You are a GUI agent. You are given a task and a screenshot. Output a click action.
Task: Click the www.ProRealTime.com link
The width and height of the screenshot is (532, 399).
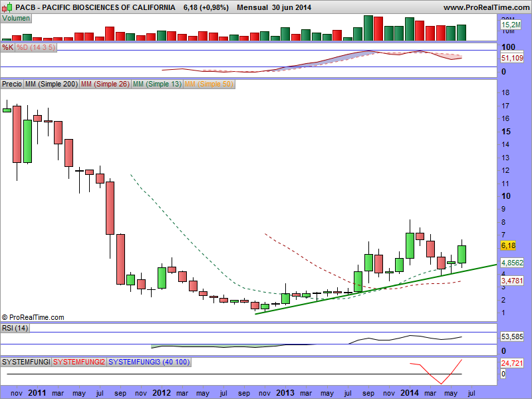(x=487, y=7)
